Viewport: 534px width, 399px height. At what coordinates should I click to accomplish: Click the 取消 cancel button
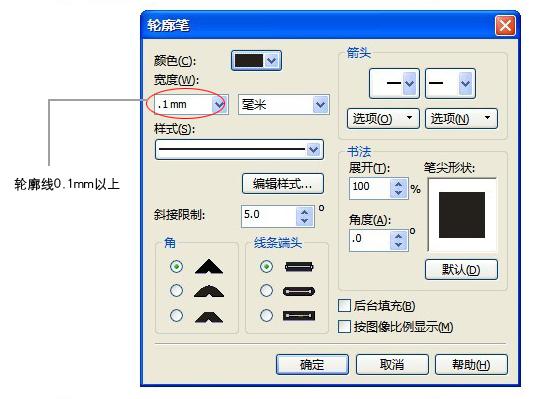point(392,365)
